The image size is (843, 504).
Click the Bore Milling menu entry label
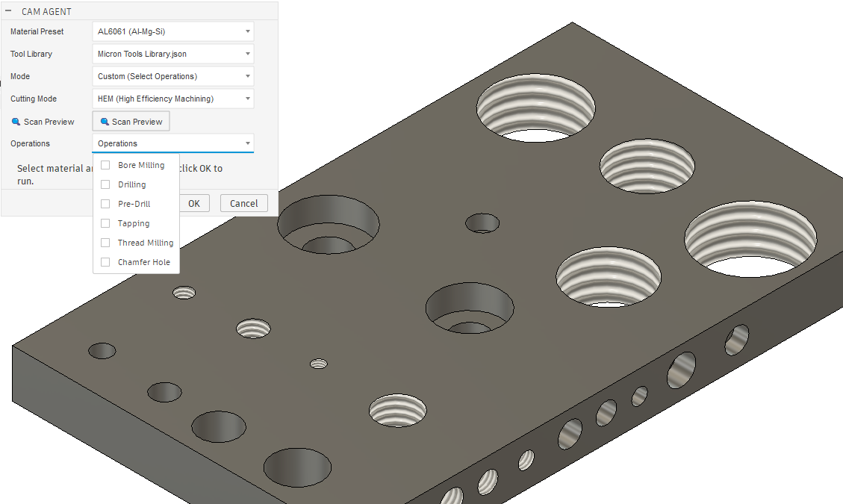click(141, 165)
